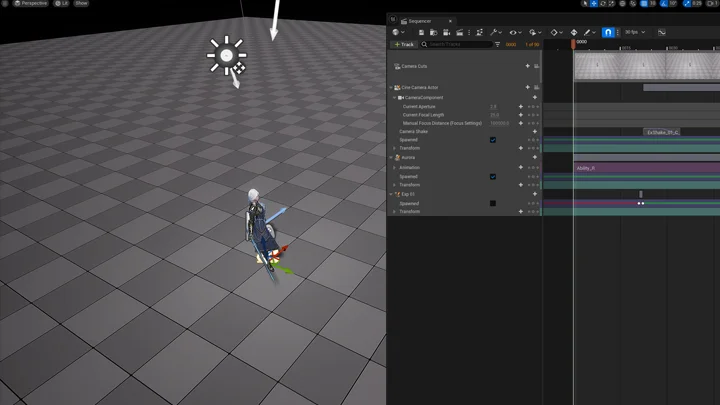Open the pencil edit options dropdown

point(590,32)
